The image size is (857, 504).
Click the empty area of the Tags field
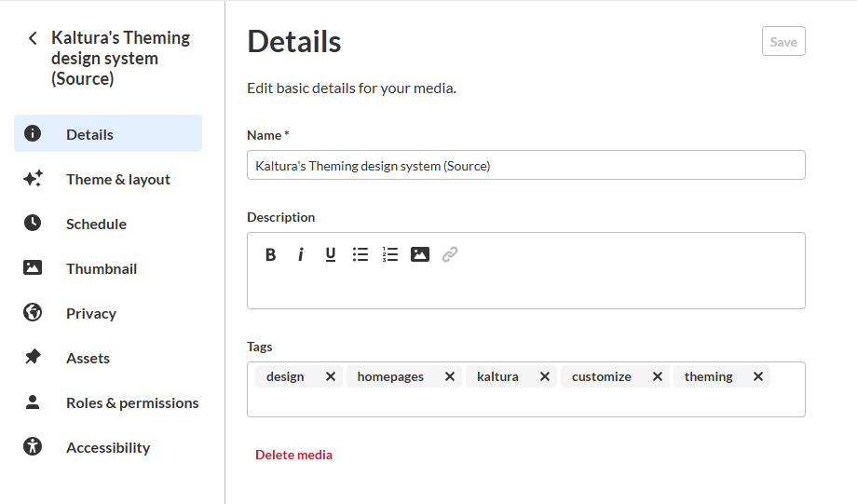(525, 402)
